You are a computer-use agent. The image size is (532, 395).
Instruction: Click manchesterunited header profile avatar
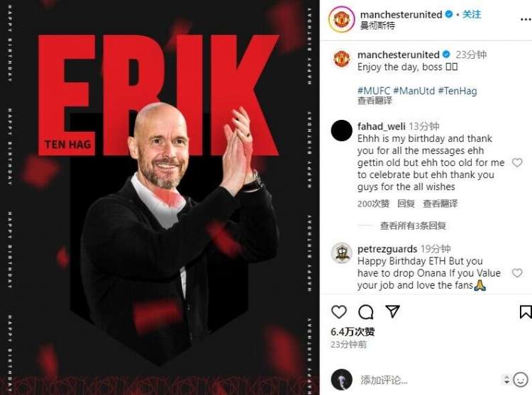[342, 19]
